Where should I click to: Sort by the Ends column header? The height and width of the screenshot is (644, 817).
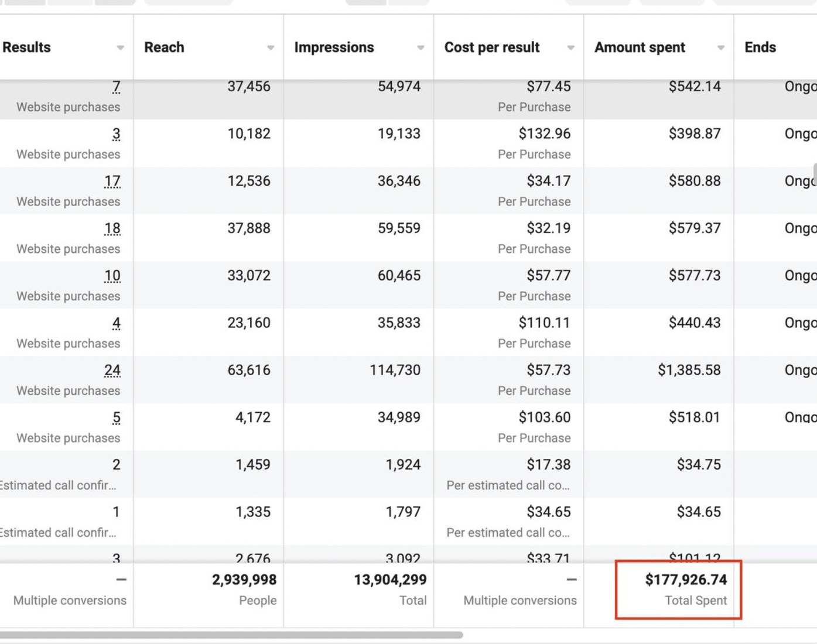[x=760, y=47]
